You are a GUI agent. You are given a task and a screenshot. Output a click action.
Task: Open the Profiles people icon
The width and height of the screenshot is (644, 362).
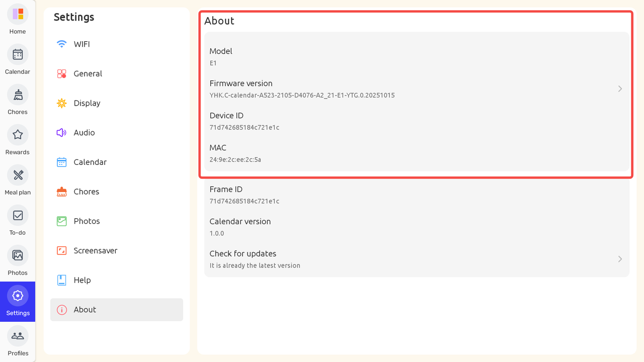tap(18, 336)
